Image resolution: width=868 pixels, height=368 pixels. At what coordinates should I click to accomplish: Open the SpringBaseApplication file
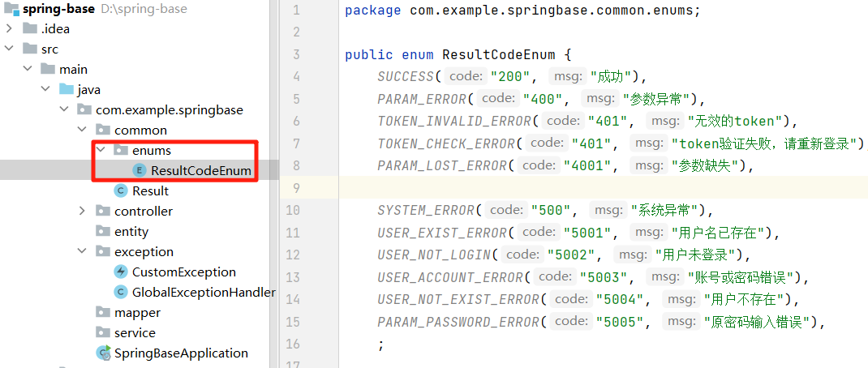coord(181,353)
